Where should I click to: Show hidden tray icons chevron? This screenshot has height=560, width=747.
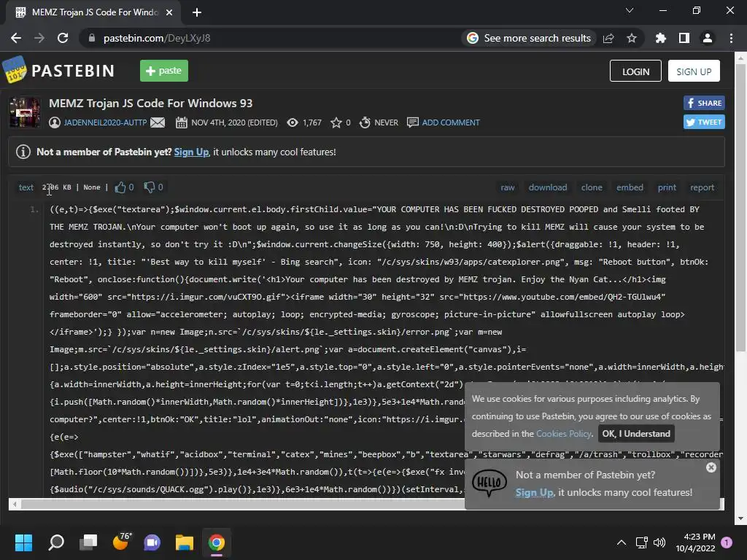pos(622,542)
